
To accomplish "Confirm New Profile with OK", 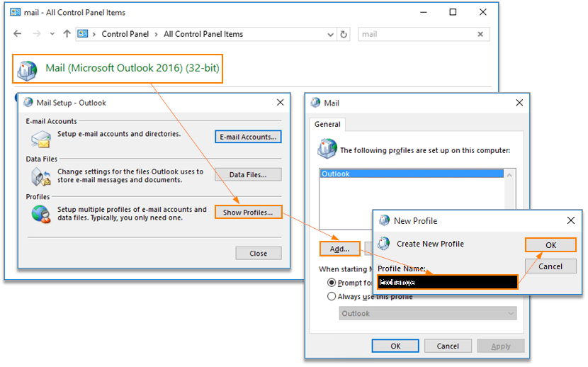I will pyautogui.click(x=550, y=245).
